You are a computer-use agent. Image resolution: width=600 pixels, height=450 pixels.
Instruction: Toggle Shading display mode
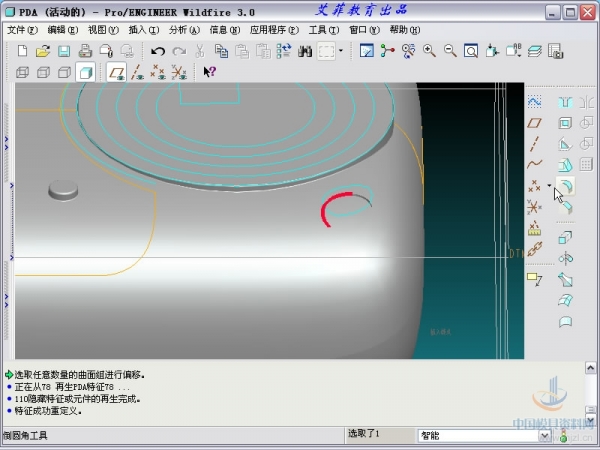[x=85, y=72]
